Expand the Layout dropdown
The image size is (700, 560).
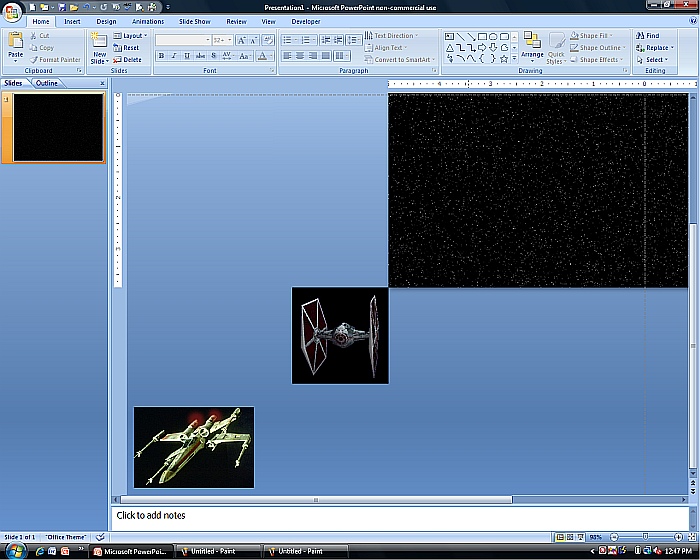(x=133, y=36)
